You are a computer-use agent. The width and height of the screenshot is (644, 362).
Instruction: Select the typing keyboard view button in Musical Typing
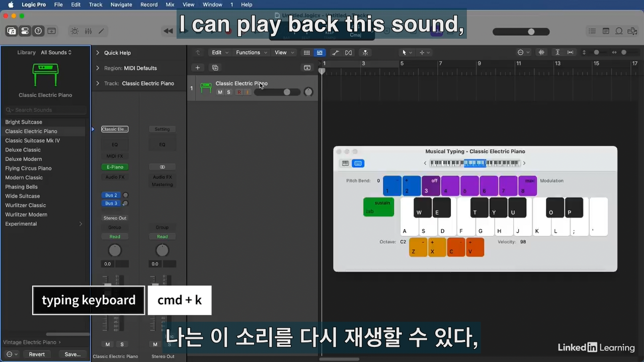[x=358, y=163]
